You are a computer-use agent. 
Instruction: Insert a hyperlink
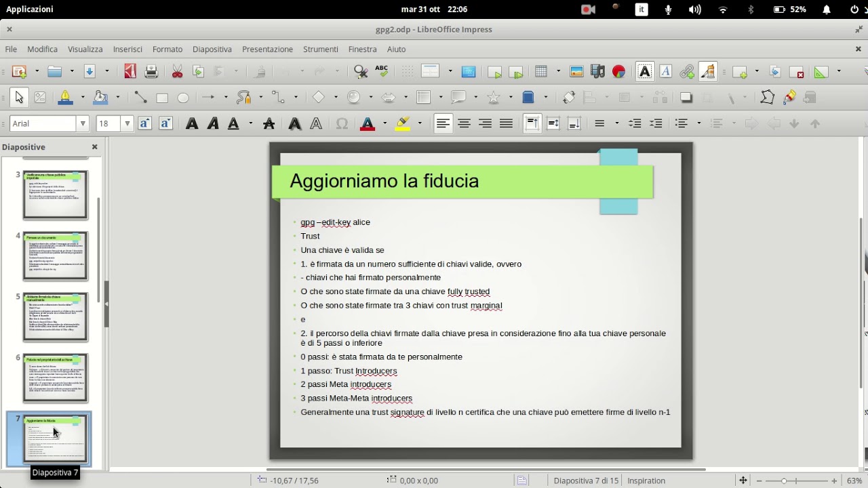pos(687,71)
